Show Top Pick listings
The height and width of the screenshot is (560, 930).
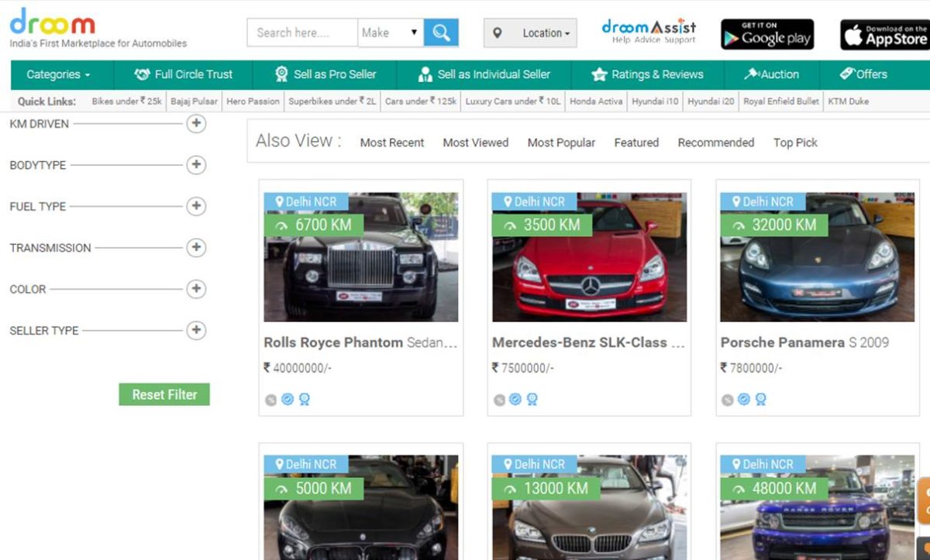795,143
